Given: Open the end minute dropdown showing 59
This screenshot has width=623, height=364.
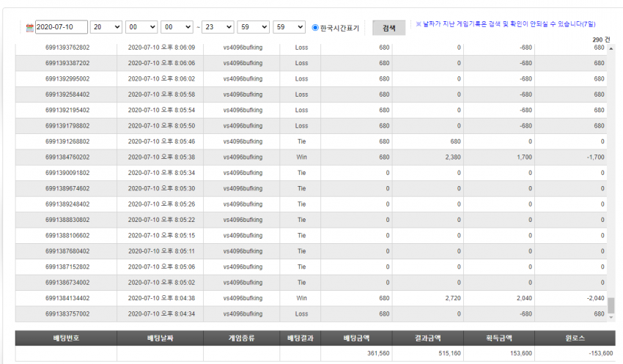Looking at the screenshot, I should click(254, 27).
